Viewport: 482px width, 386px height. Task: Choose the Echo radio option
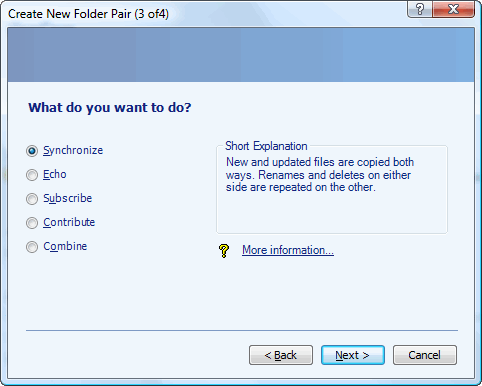(x=32, y=175)
